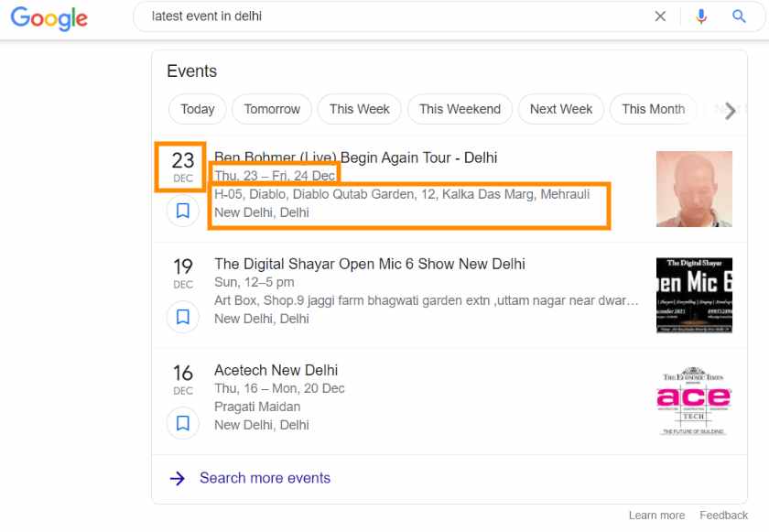Image resolution: width=769 pixels, height=532 pixels.
Task: Switch to the This Month filter
Action: tap(653, 109)
